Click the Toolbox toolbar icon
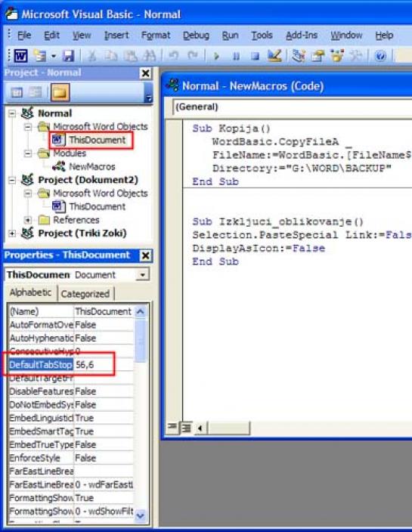 click(x=356, y=55)
